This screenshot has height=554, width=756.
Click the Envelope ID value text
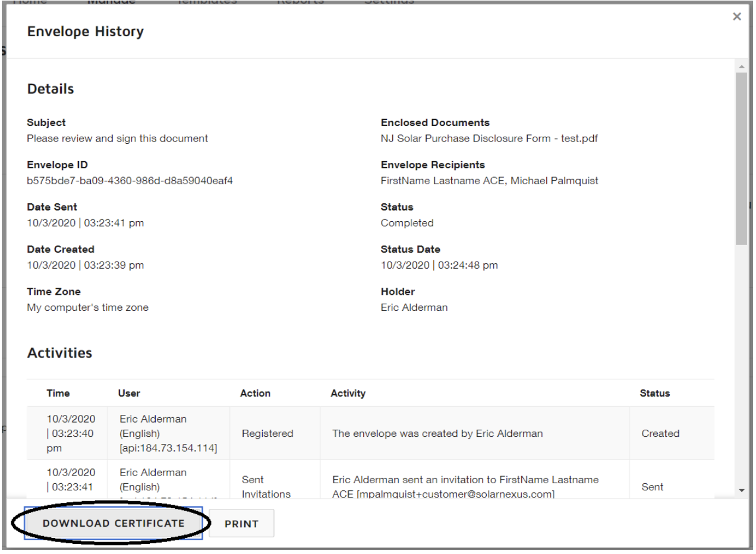click(130, 181)
